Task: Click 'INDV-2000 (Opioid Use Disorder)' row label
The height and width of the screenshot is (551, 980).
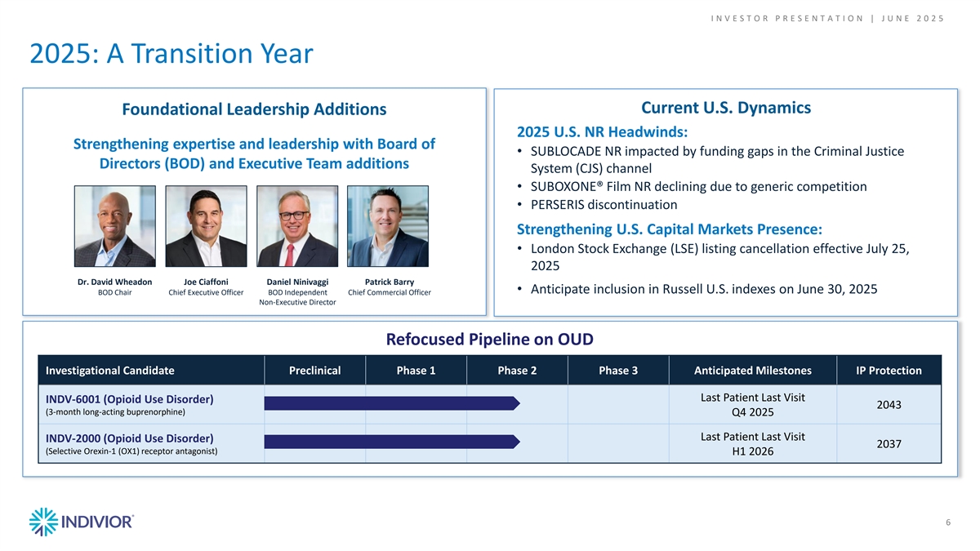Action: (x=130, y=438)
